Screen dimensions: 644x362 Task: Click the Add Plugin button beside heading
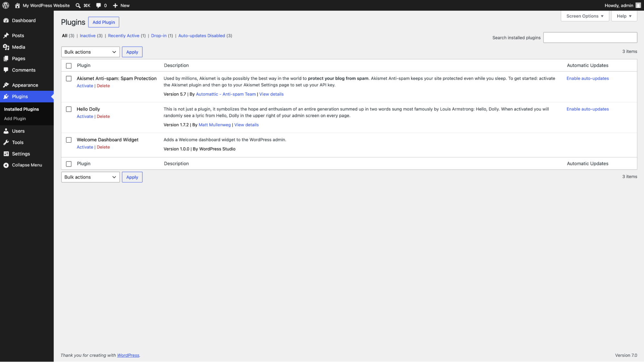coord(104,22)
